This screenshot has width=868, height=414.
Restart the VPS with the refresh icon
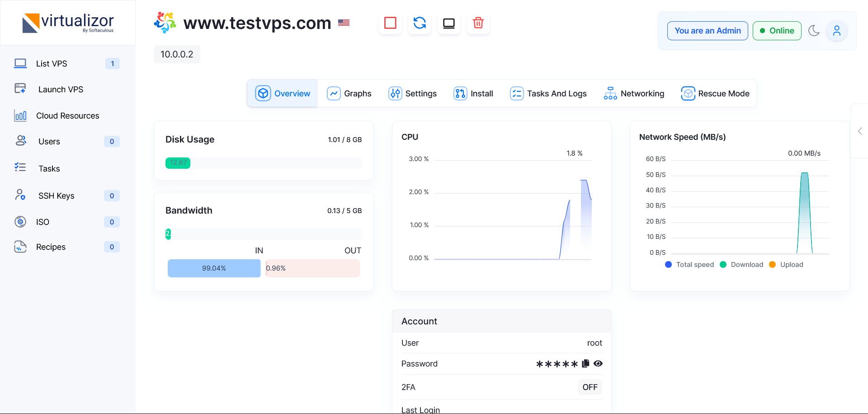[x=419, y=23]
